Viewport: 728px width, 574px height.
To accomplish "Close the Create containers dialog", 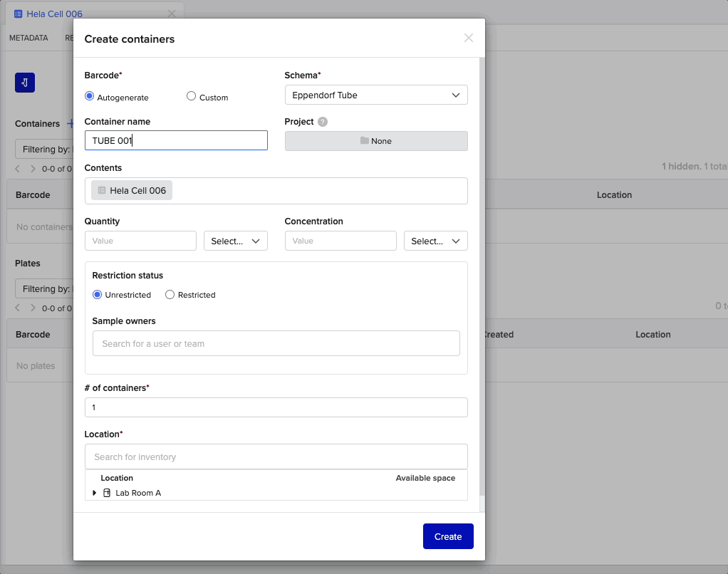I will click(469, 38).
